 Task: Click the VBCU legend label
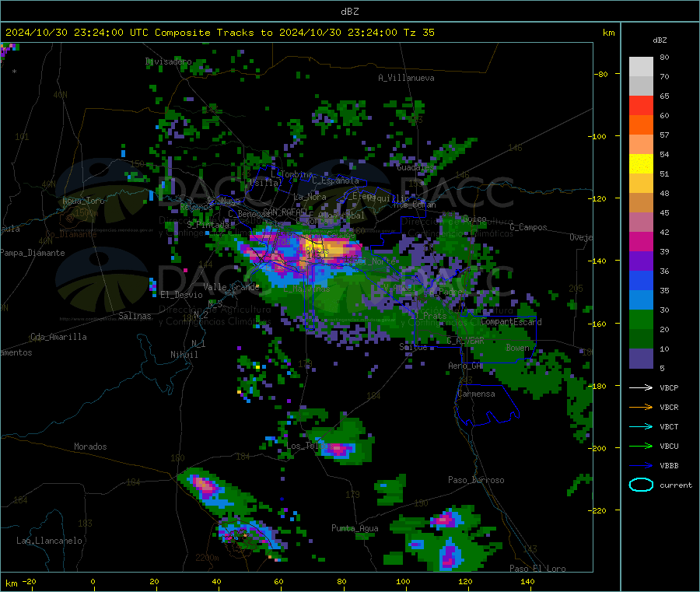[669, 446]
